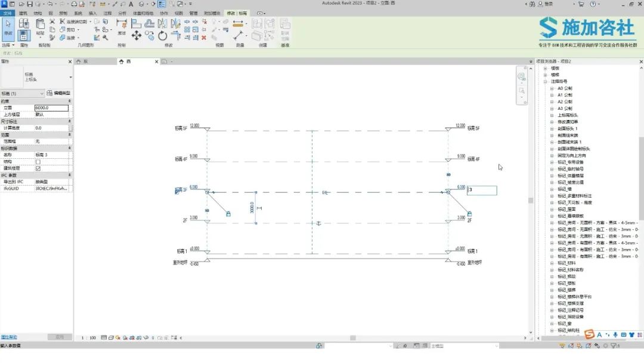Click the 编辑类型 (Edit Type) button
Viewport: 644px width, 363px height.
(x=58, y=93)
